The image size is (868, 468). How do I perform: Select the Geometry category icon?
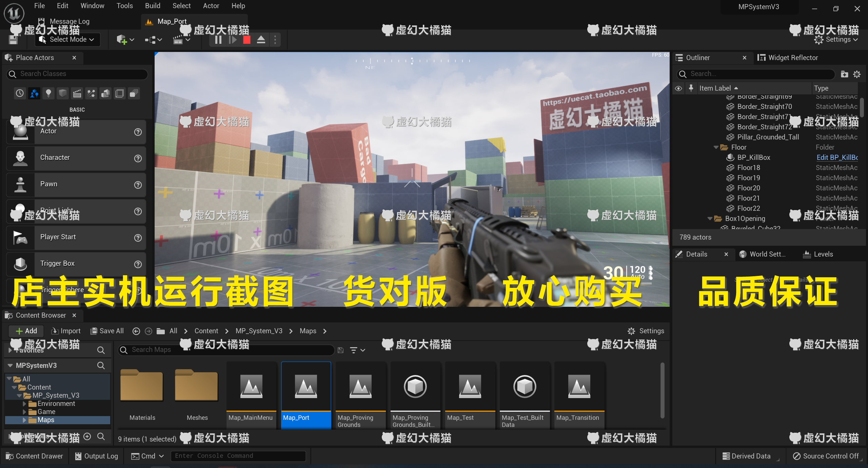(x=105, y=93)
